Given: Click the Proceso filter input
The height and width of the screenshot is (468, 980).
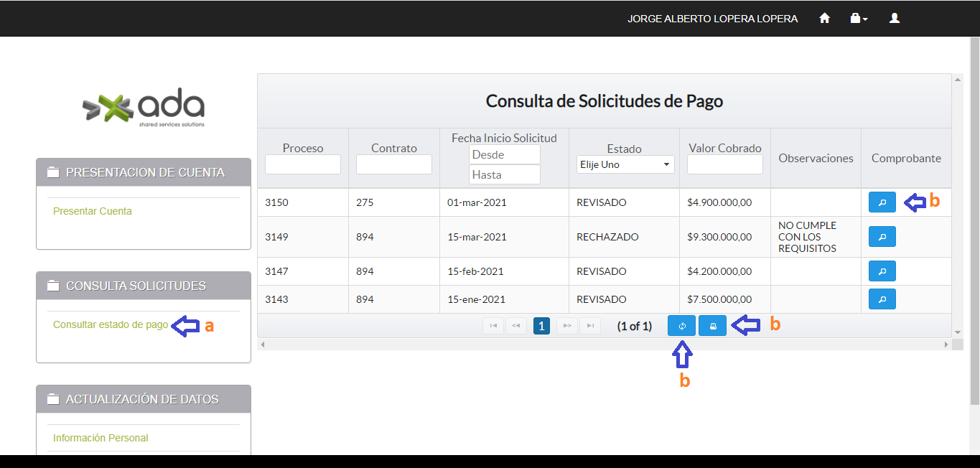Looking at the screenshot, I should click(302, 164).
